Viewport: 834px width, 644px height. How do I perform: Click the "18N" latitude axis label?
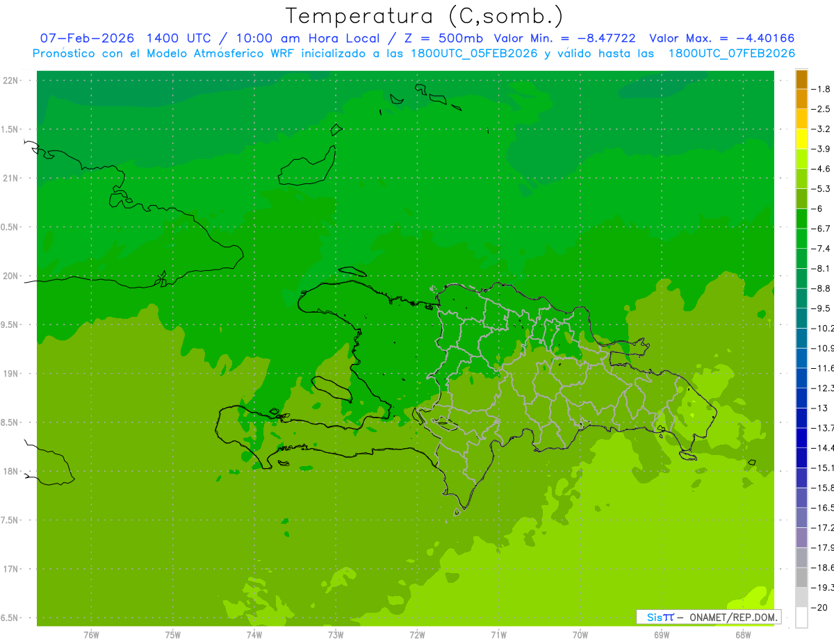(10, 471)
